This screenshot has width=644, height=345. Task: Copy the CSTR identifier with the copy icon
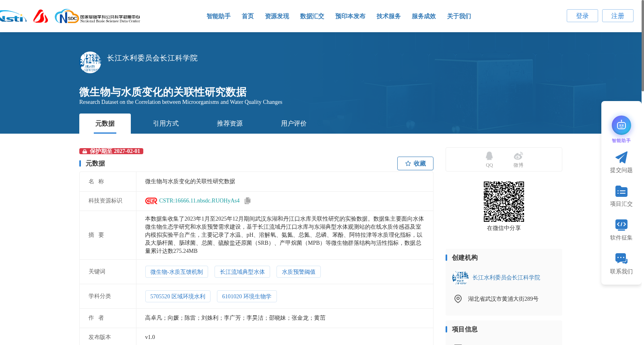[248, 200]
